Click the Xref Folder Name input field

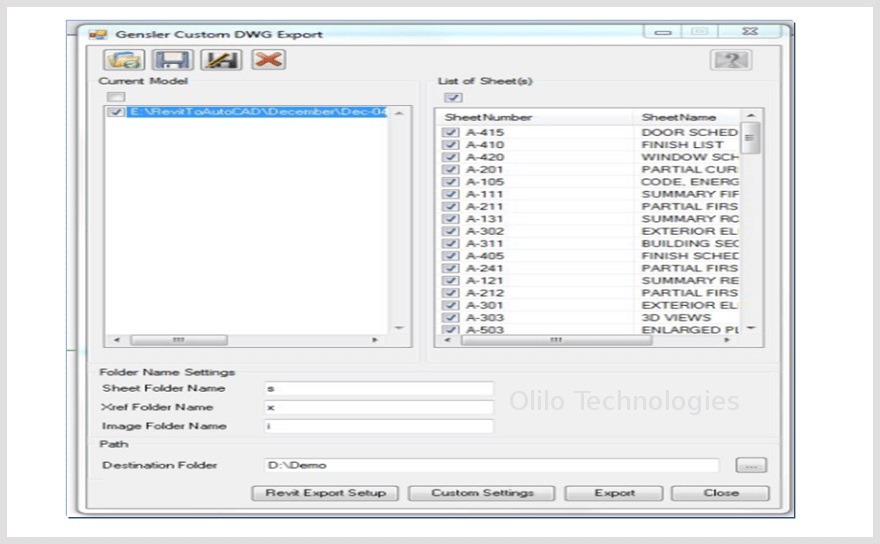(x=379, y=408)
